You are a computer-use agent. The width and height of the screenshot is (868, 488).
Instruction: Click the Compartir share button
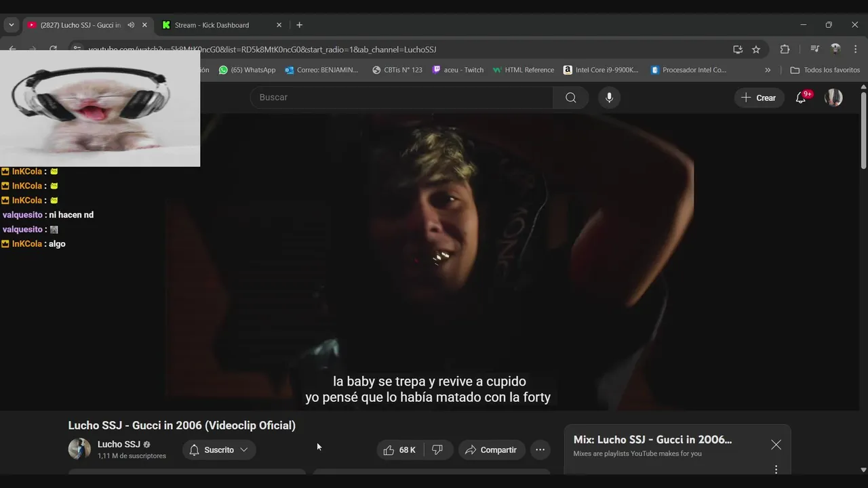click(491, 450)
